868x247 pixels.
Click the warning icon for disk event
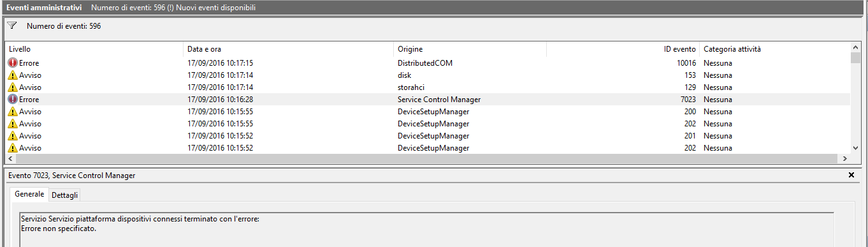[13, 75]
